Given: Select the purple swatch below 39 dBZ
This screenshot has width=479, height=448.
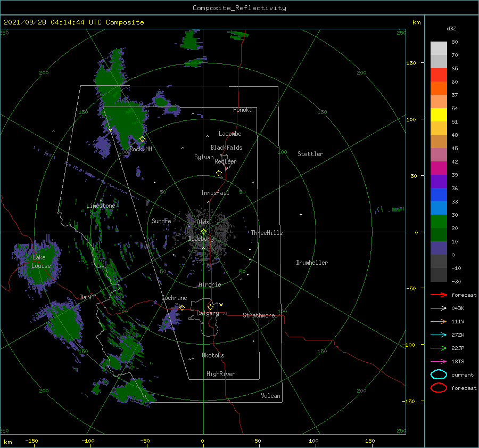Looking at the screenshot, I should (439, 182).
